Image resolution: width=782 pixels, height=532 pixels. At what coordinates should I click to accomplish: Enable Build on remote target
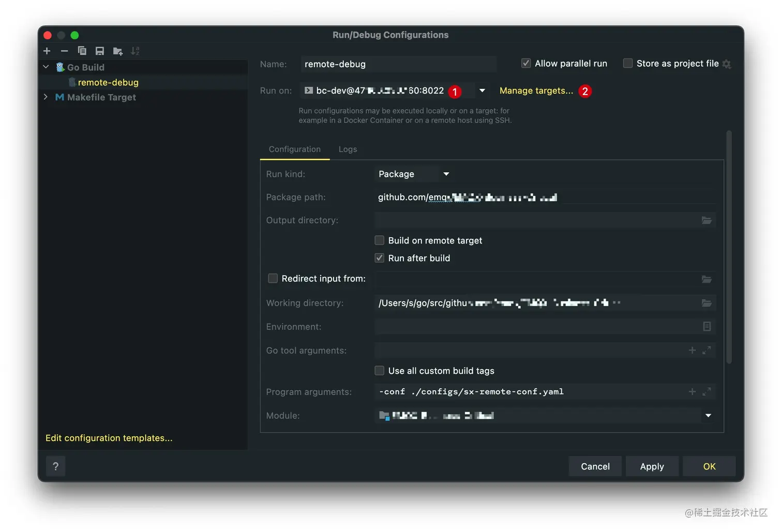(x=380, y=240)
